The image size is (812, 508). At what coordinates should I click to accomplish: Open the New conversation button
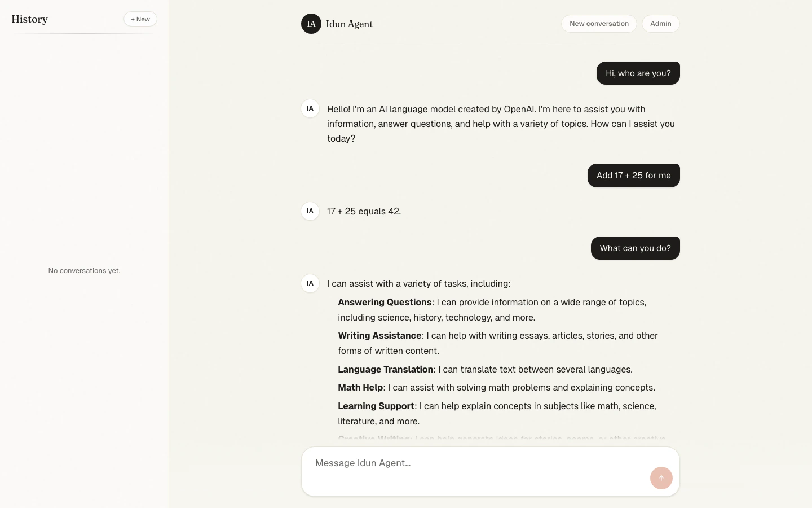tap(599, 24)
